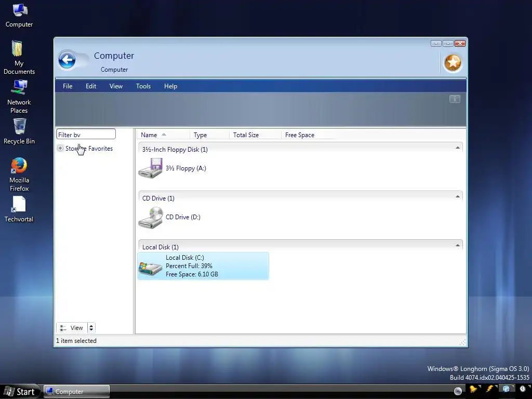Select the 3½ Floppy (A:) drive icon

pyautogui.click(x=151, y=168)
